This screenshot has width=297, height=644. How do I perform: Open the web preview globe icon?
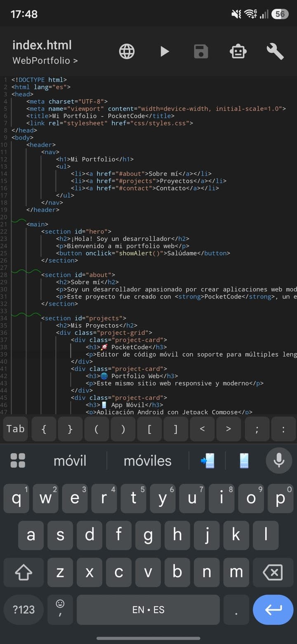[127, 52]
